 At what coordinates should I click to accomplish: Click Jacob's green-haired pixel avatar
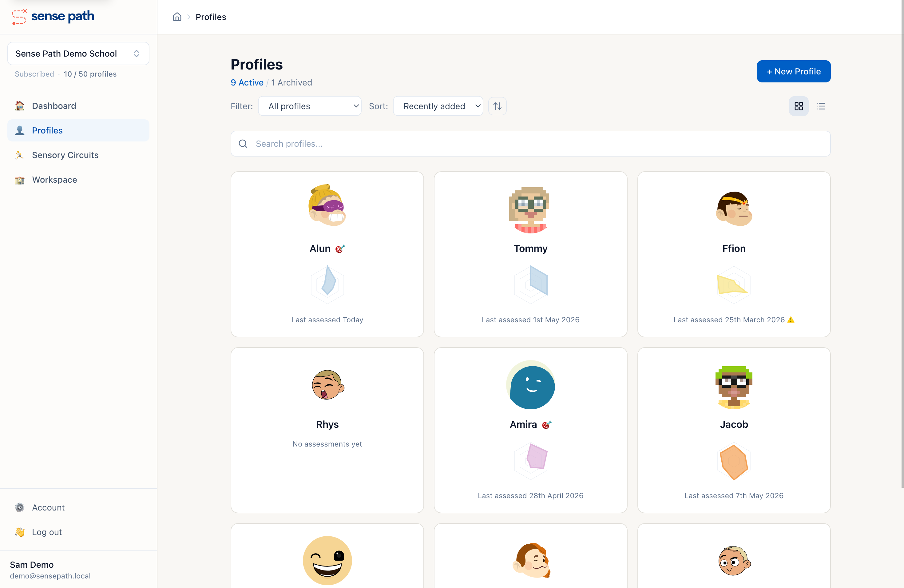coord(734,387)
